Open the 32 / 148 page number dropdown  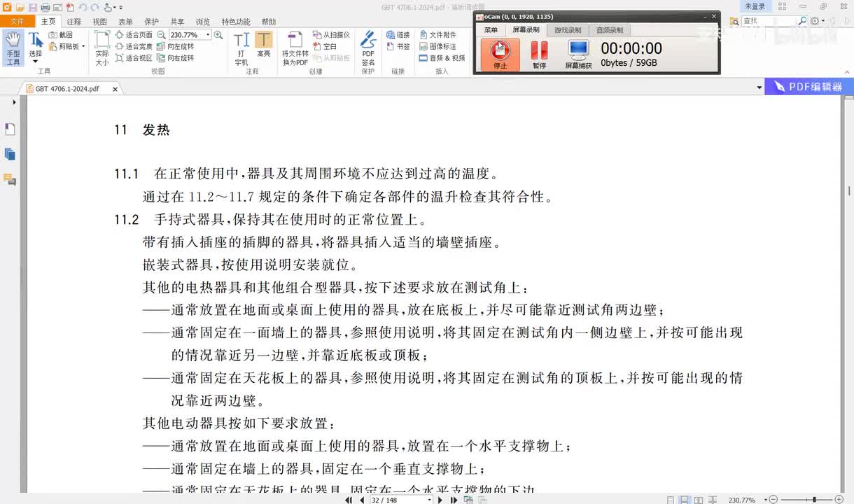point(429,500)
